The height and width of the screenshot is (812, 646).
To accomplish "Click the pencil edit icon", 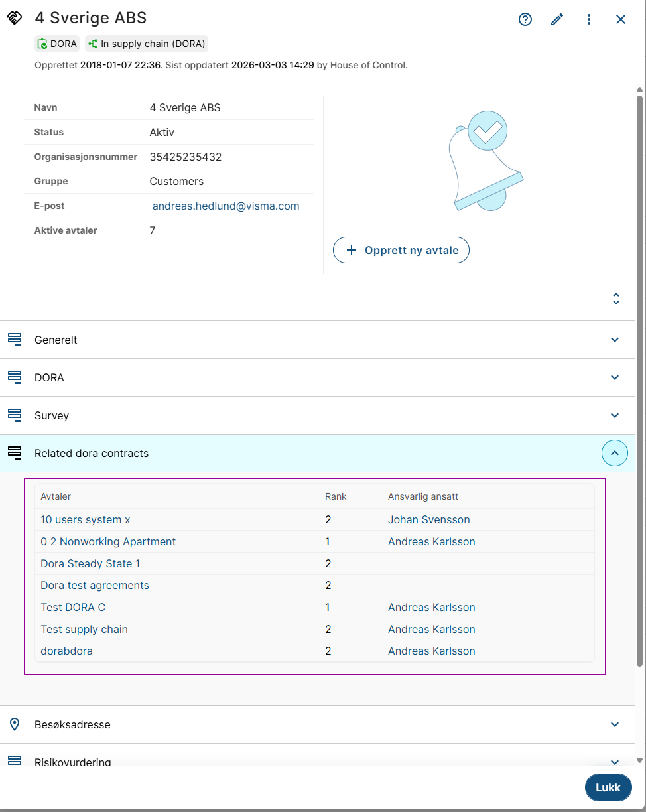I will [557, 19].
